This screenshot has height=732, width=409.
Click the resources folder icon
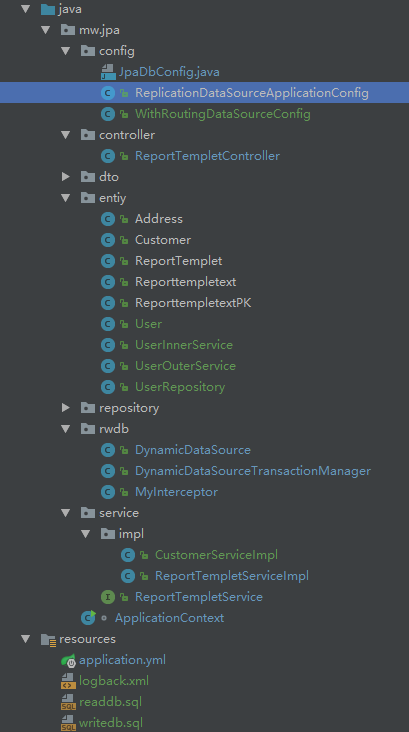pos(49,639)
